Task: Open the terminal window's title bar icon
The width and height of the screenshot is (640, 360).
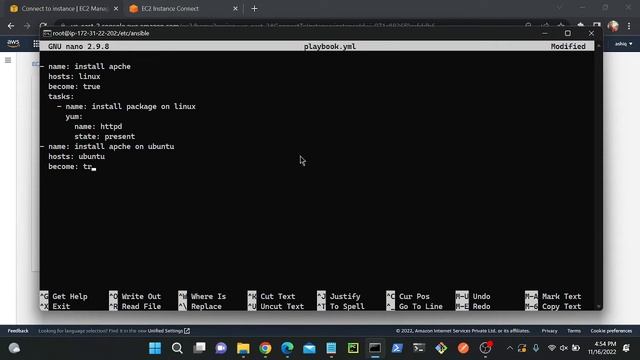Action: 47,33
